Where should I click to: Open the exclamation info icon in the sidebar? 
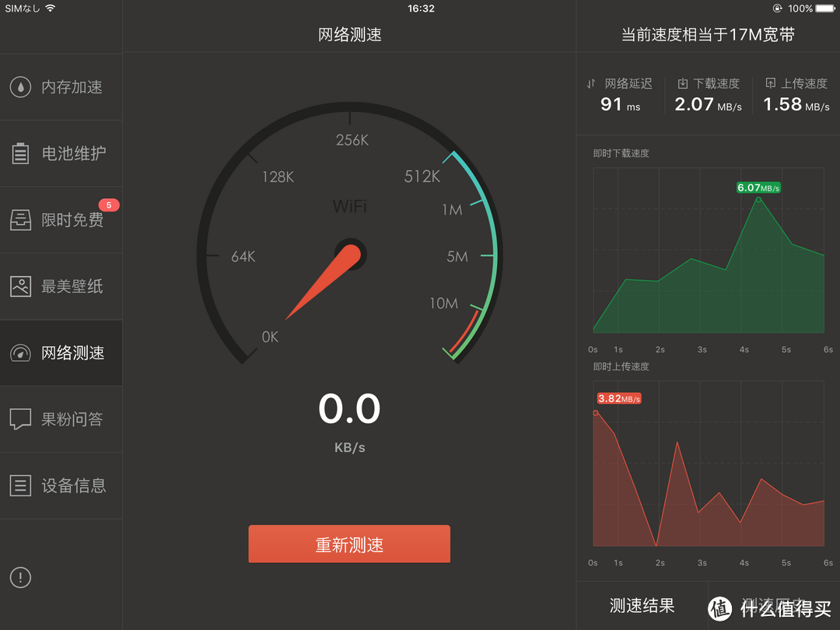click(20, 577)
